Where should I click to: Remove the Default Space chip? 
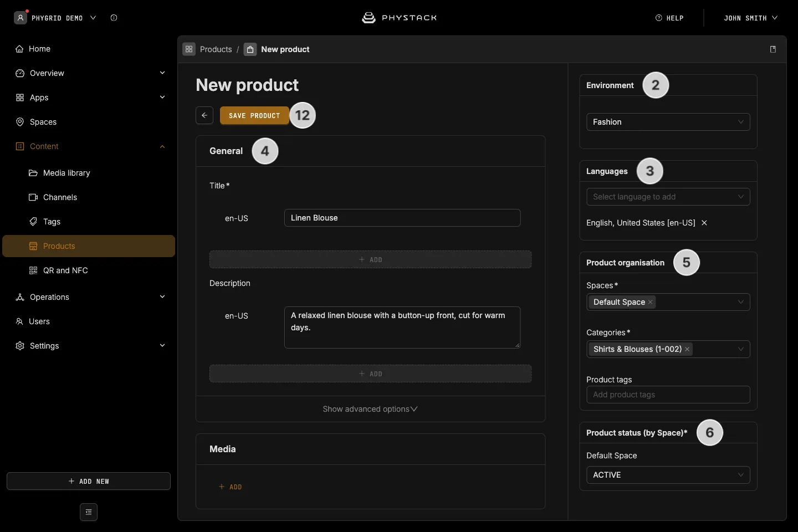click(650, 302)
